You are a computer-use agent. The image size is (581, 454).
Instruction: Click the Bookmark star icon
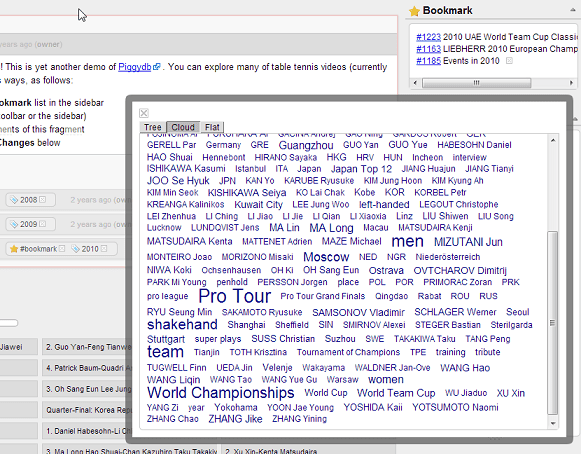coord(414,11)
